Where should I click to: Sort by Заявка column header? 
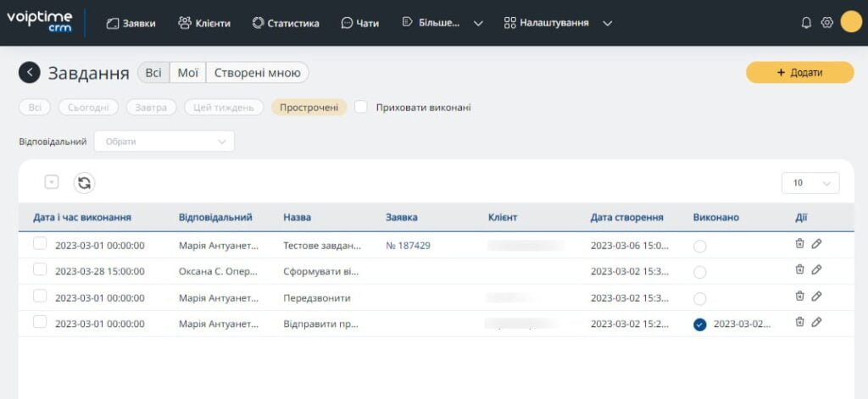coord(401,218)
